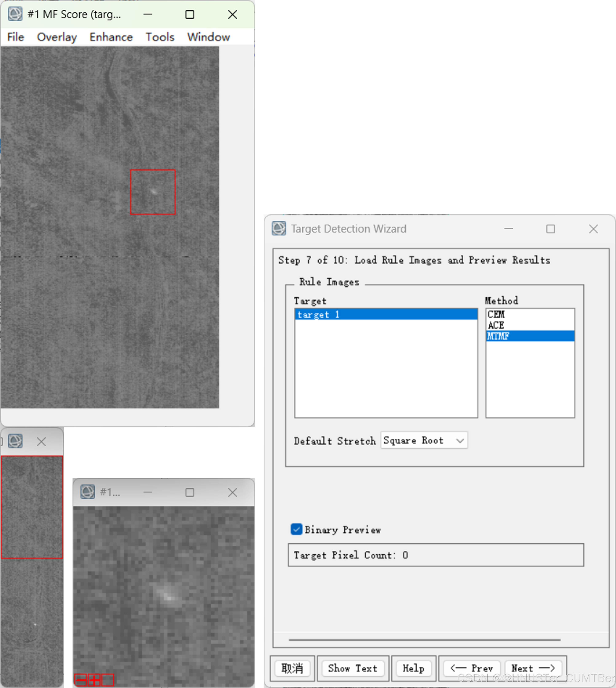Open the Enhance menu

pyautogui.click(x=111, y=37)
